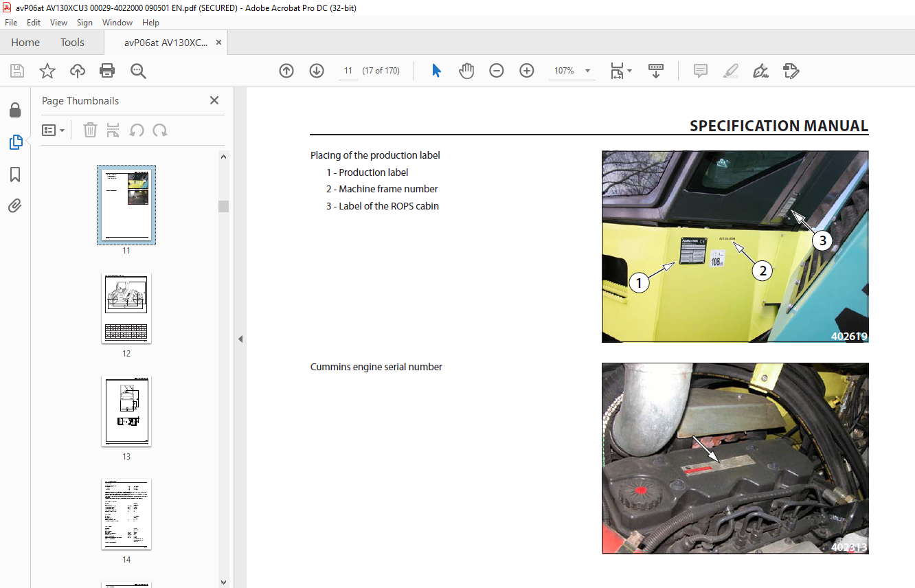The height and width of the screenshot is (588, 915).
Task: Collapse the navigation pane arrow
Action: pyautogui.click(x=240, y=339)
